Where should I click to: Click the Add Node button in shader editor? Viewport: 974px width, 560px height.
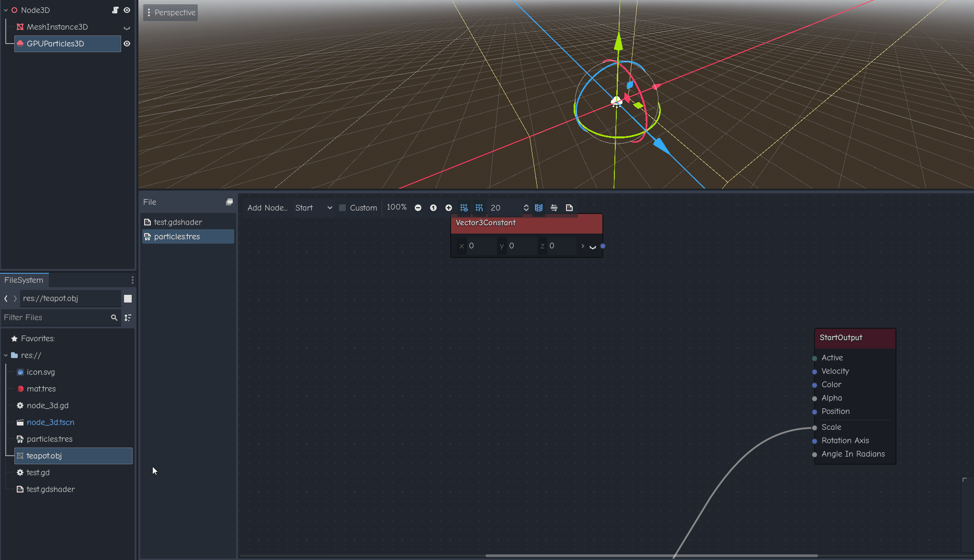tap(266, 208)
